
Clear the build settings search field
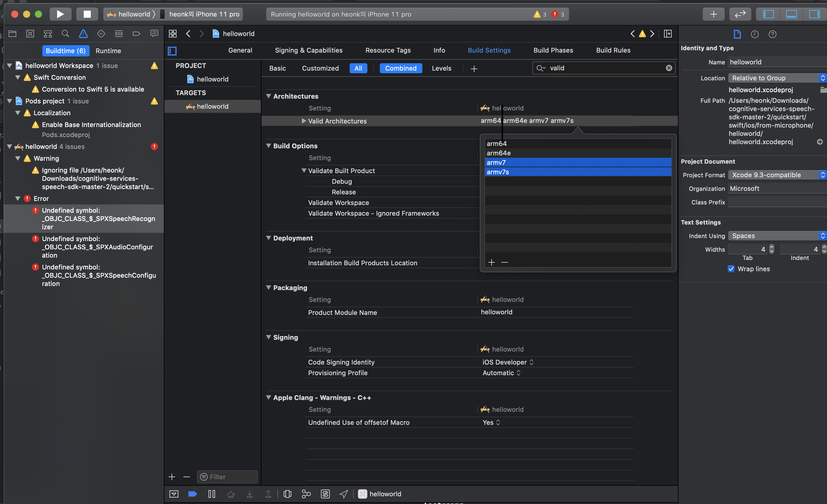click(668, 68)
